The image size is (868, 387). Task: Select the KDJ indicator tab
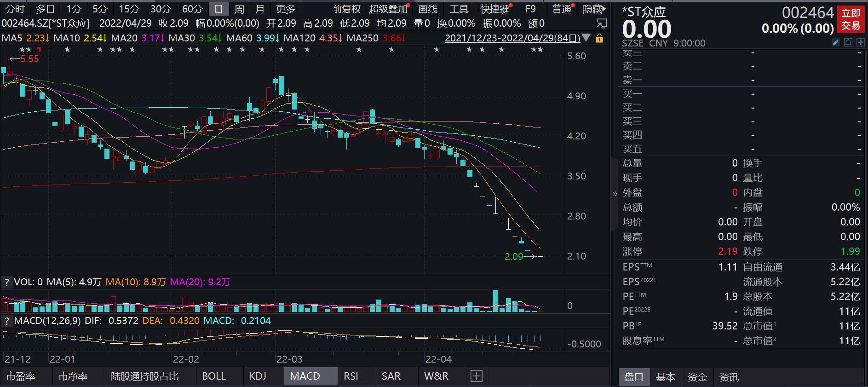point(258,376)
